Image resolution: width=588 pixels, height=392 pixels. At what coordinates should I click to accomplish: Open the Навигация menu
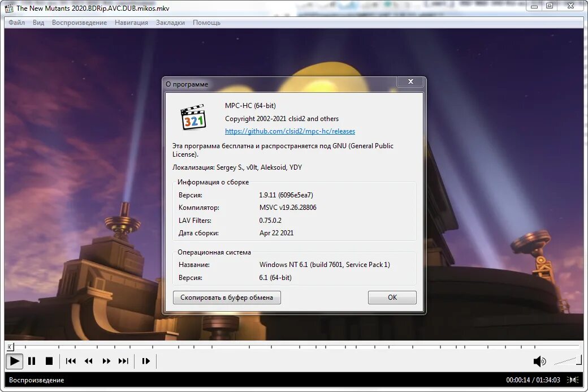131,23
